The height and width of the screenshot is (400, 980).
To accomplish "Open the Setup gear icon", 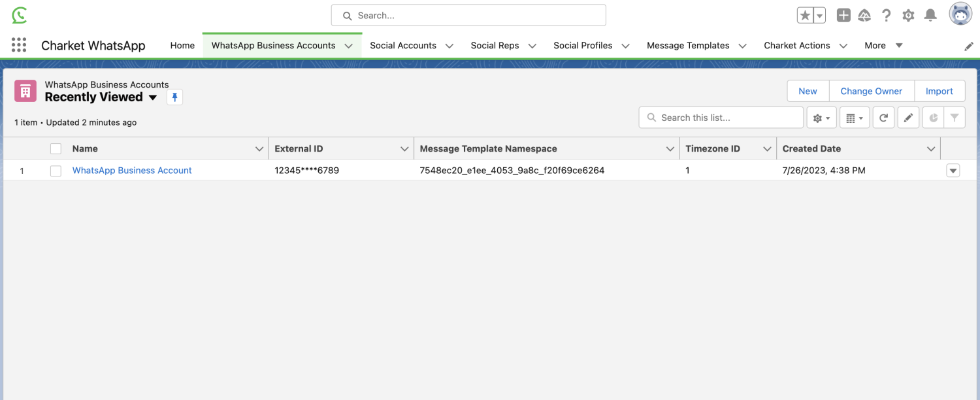I will [x=908, y=15].
